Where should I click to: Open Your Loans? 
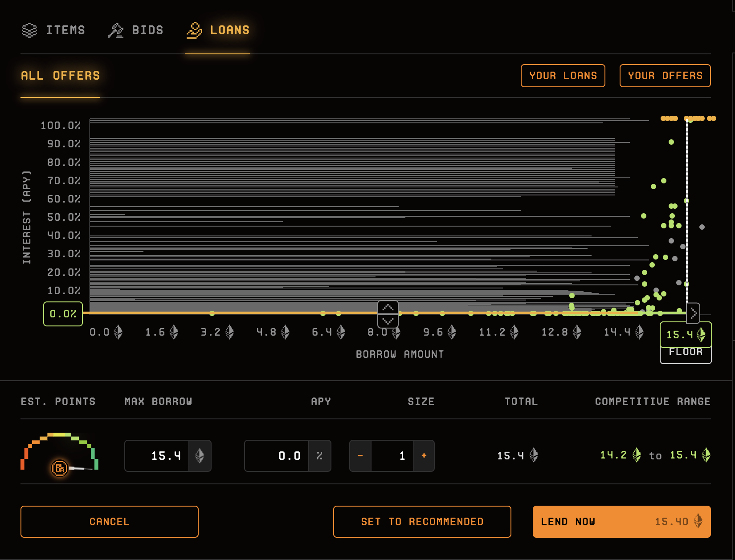pos(563,76)
